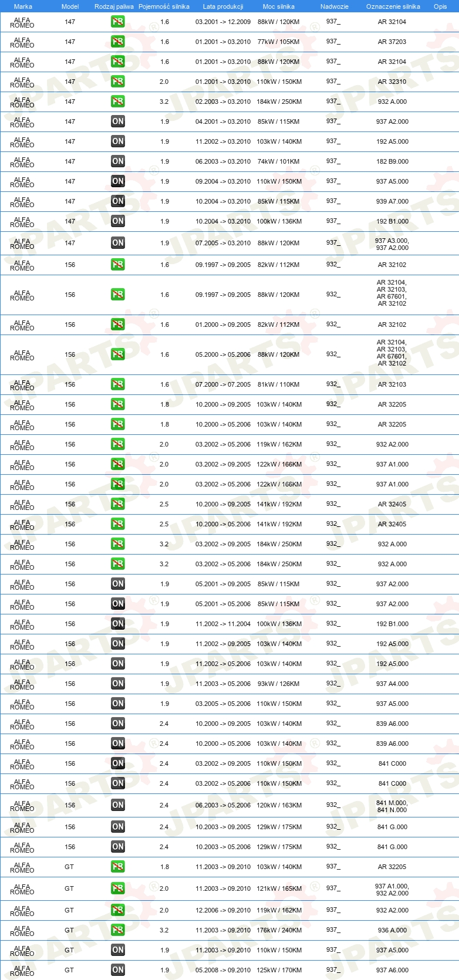Click the power value 176kW / 240KM
Viewport: 459px width, 980px height.
point(279,930)
